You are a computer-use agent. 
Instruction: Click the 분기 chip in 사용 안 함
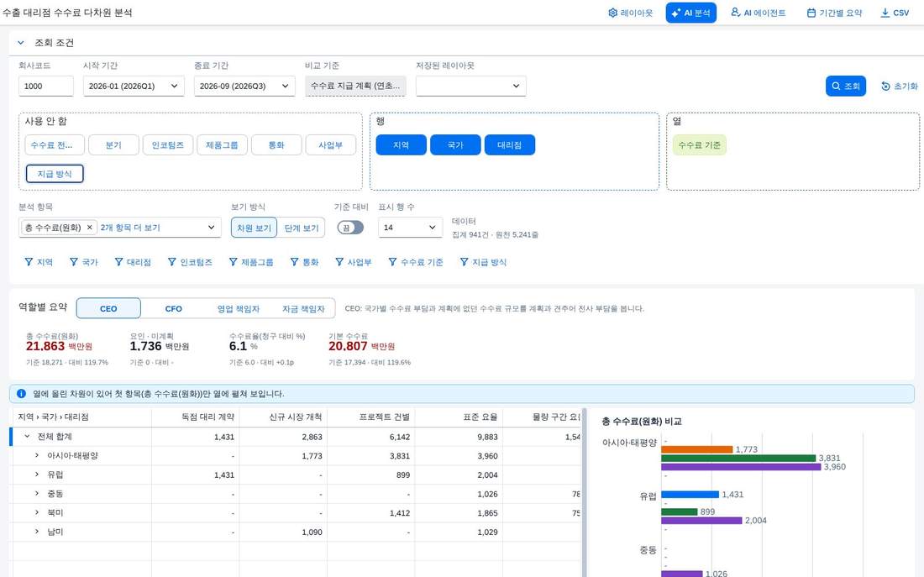tap(113, 145)
